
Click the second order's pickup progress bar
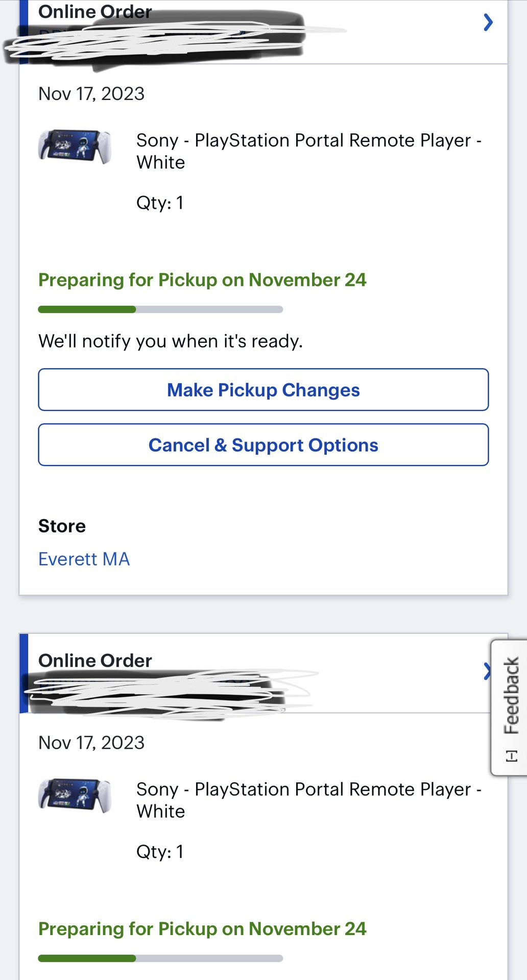pos(160,958)
